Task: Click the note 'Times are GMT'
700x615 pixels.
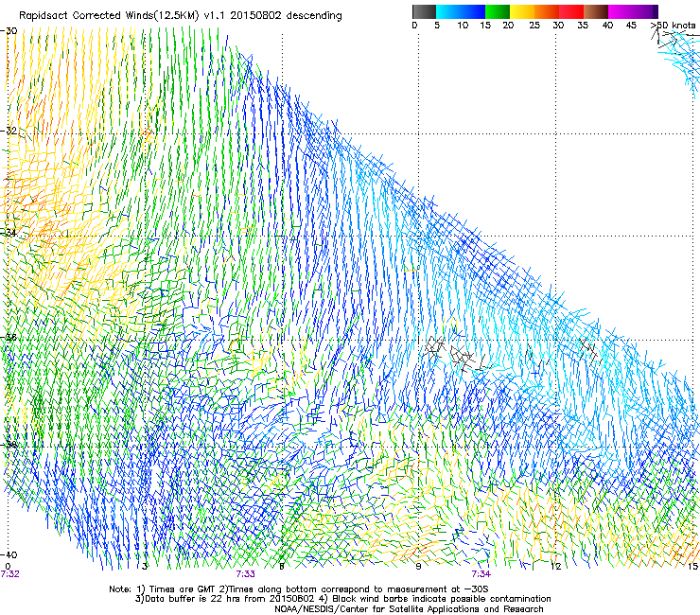Action: [183, 589]
